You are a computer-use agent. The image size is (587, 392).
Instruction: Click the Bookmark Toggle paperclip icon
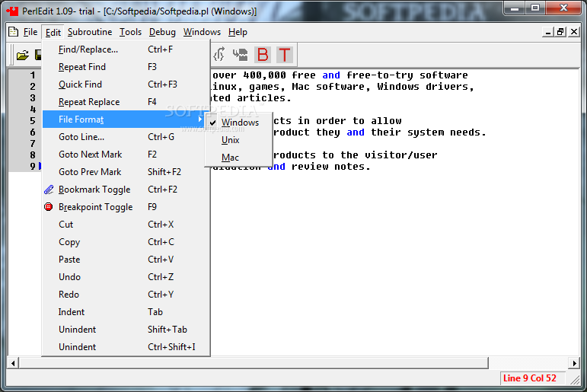coord(49,190)
